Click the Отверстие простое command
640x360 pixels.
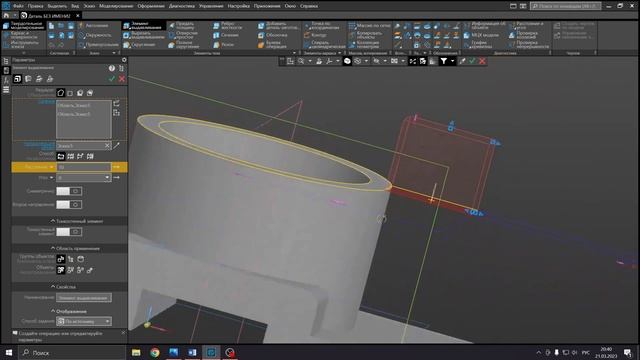click(183, 35)
